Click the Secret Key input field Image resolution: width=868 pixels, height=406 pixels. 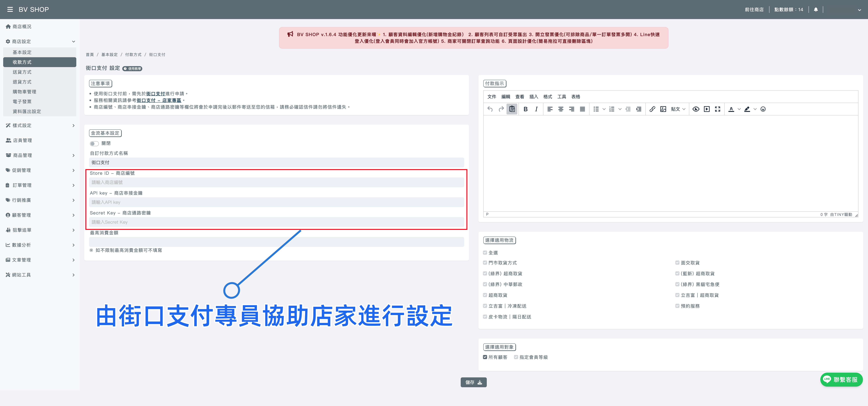pos(276,222)
